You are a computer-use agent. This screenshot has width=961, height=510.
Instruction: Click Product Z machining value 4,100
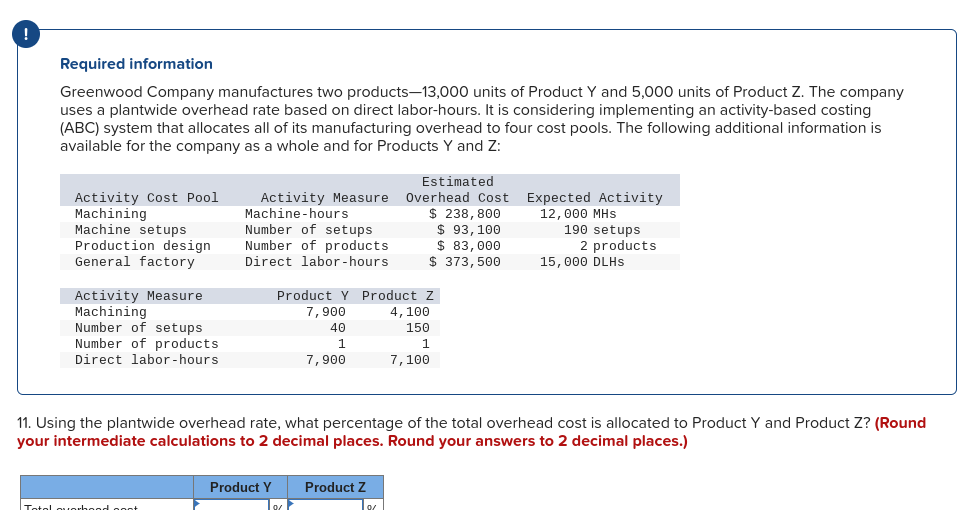point(410,312)
